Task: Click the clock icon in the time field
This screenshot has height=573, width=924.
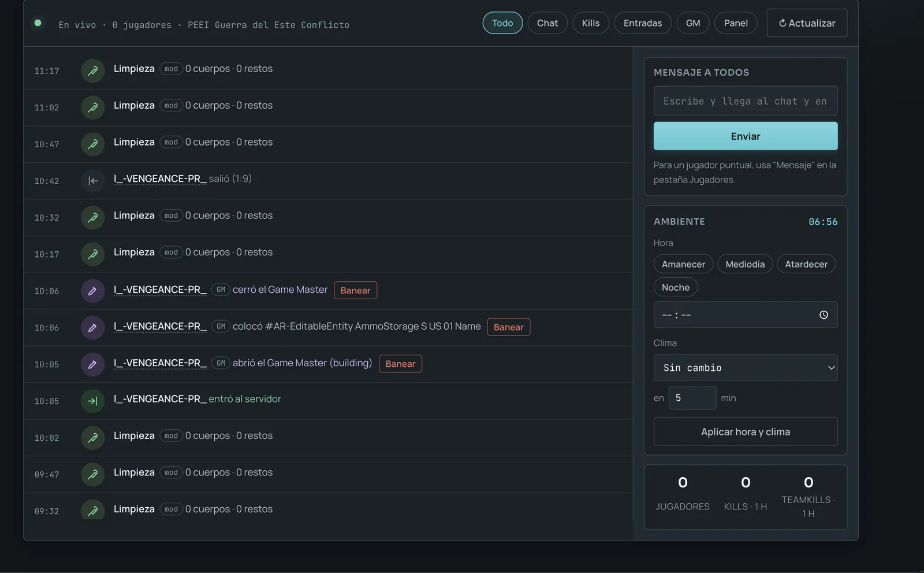Action: [x=824, y=315]
